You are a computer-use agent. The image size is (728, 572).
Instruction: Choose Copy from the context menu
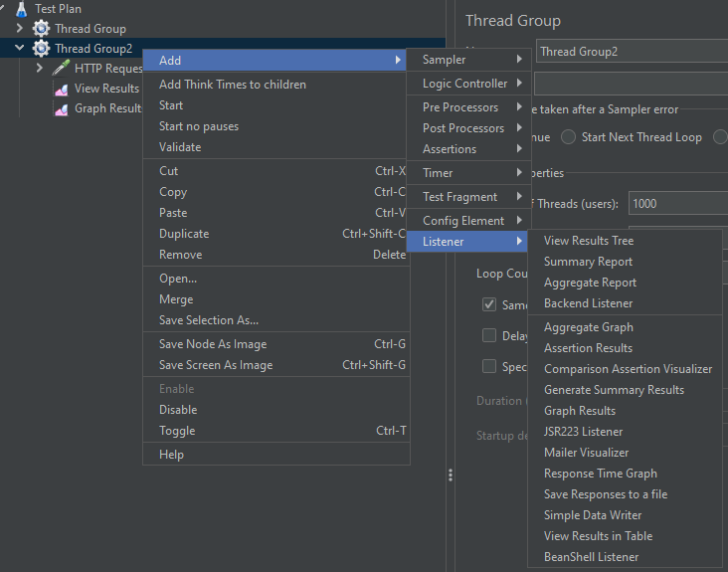pos(276,192)
